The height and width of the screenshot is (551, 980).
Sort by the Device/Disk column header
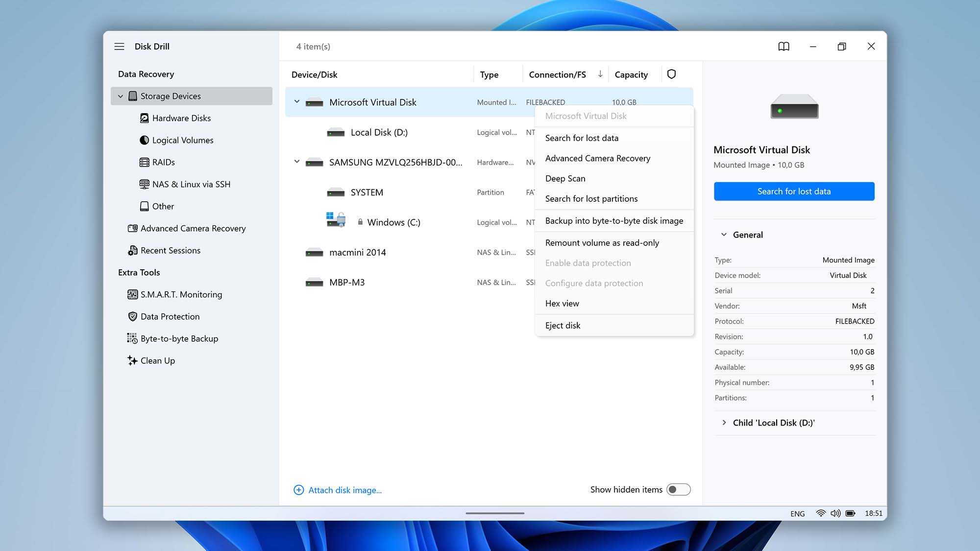[x=314, y=74]
